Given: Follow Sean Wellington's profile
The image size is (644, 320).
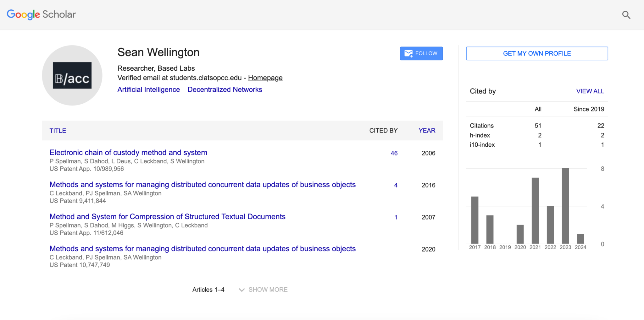Looking at the screenshot, I should (x=421, y=53).
